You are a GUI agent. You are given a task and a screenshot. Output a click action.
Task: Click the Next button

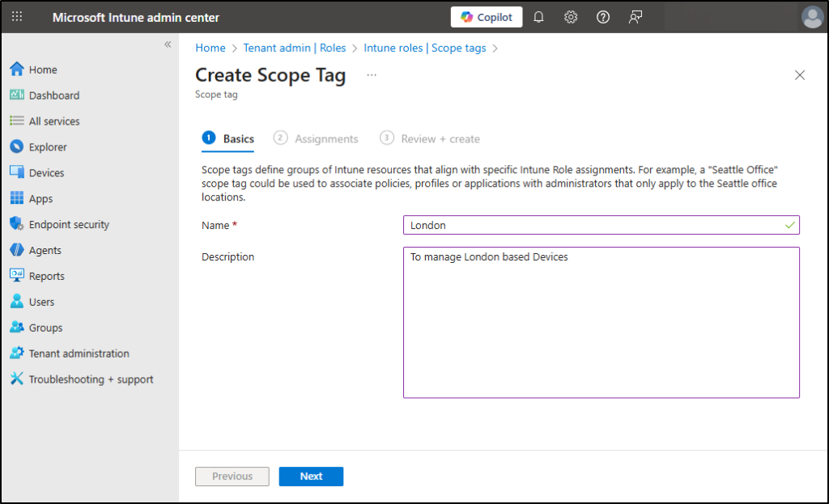tap(311, 476)
